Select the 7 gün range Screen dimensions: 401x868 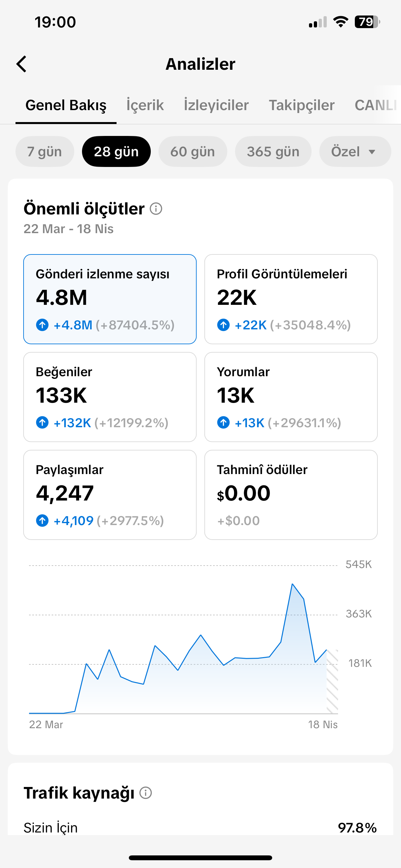pyautogui.click(x=45, y=152)
